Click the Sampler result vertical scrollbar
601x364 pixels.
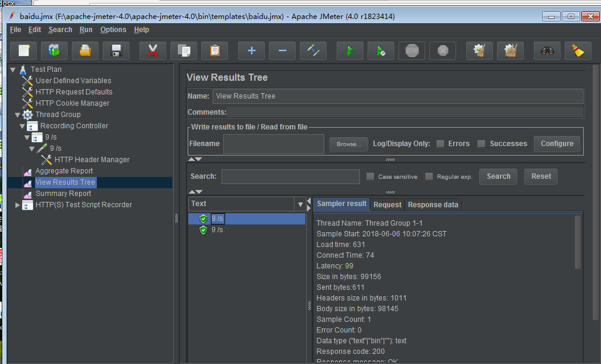[x=578, y=242]
